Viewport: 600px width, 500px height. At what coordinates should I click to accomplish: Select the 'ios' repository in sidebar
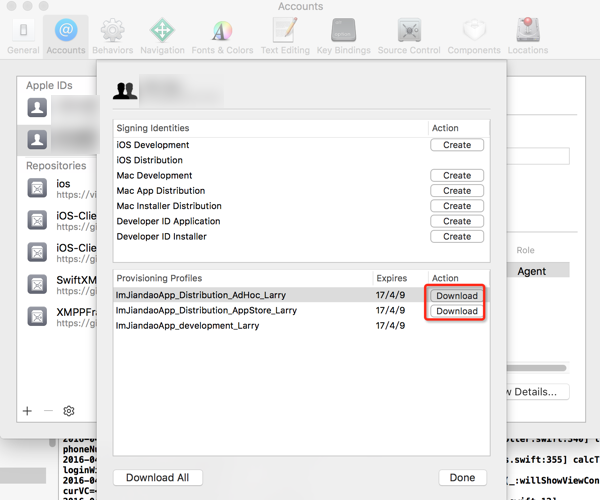57,189
